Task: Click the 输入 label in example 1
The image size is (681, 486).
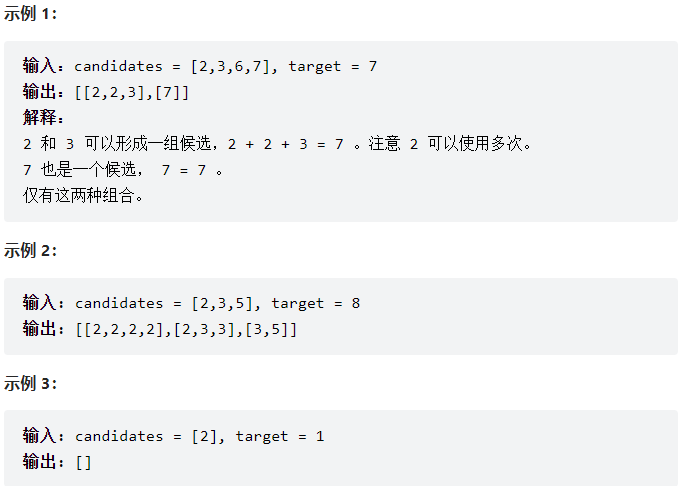Action: click(x=43, y=66)
